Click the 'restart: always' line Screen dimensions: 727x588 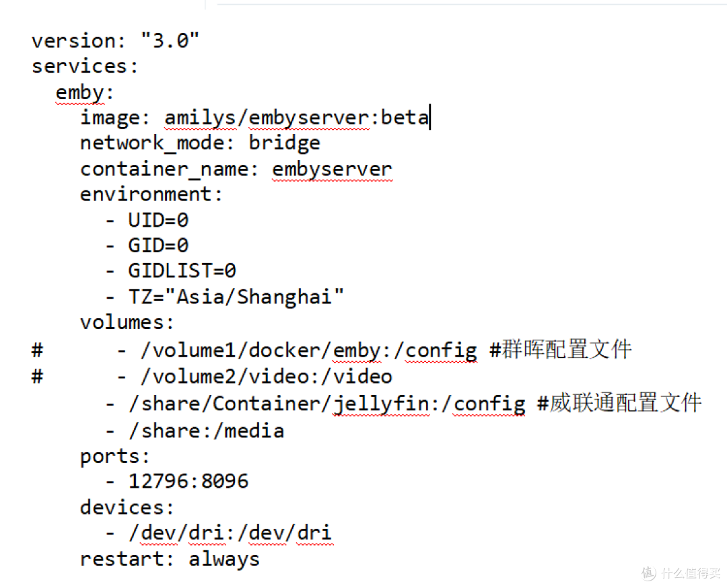(170, 559)
